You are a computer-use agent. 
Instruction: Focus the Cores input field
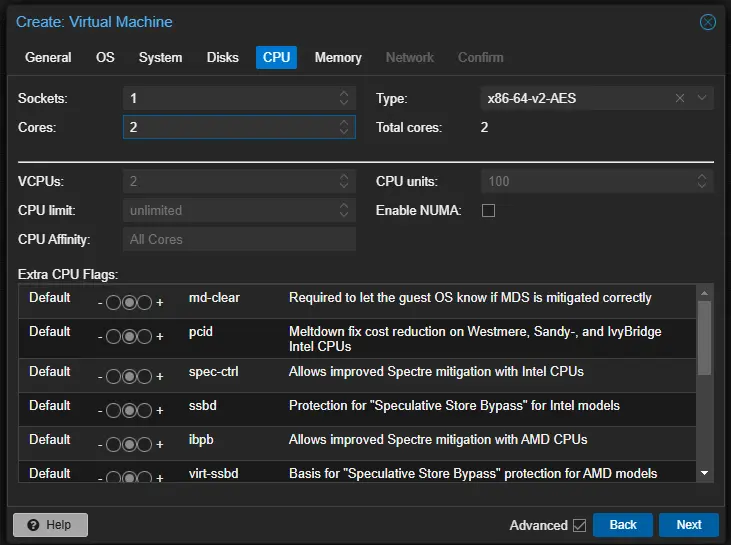click(228, 127)
